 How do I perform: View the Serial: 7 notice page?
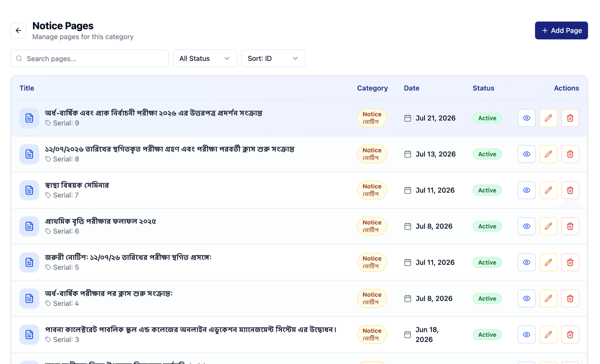tap(526, 190)
